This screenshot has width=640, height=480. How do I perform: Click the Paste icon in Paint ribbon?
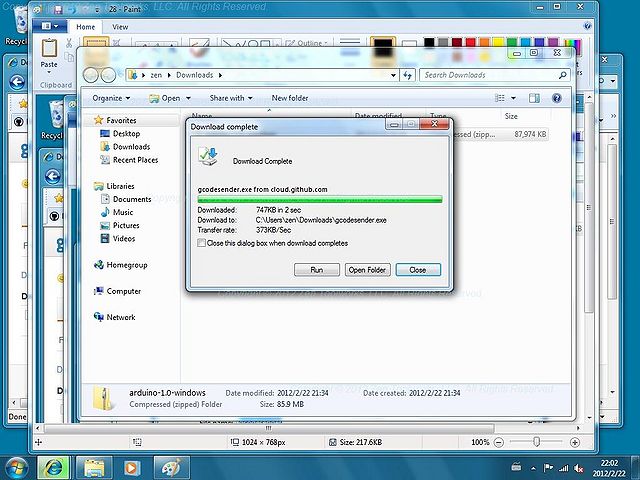point(49,49)
